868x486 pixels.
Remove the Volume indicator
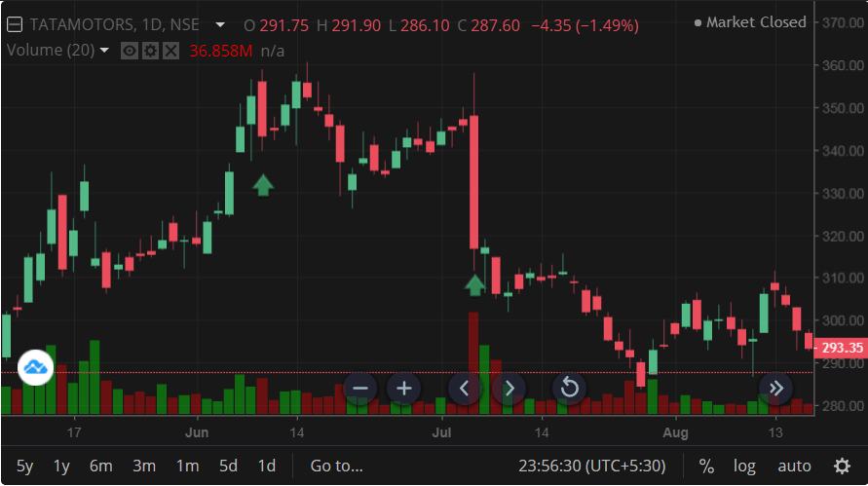pyautogui.click(x=170, y=51)
